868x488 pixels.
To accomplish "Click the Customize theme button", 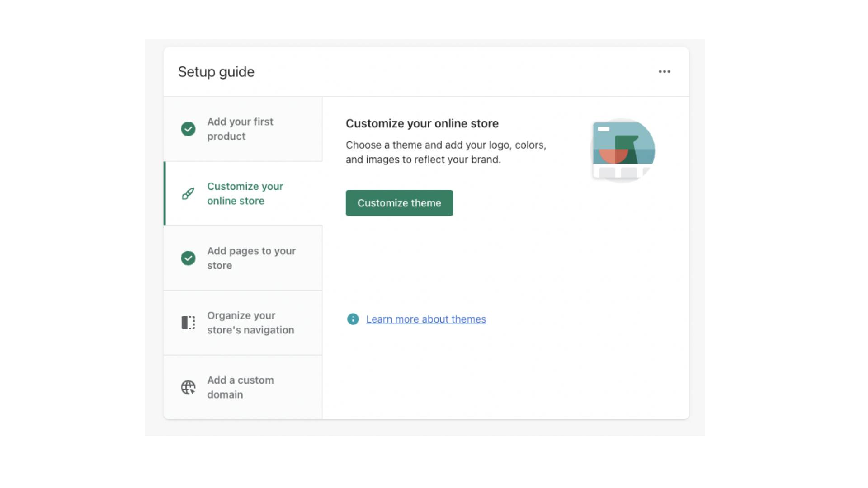I will pyautogui.click(x=399, y=203).
